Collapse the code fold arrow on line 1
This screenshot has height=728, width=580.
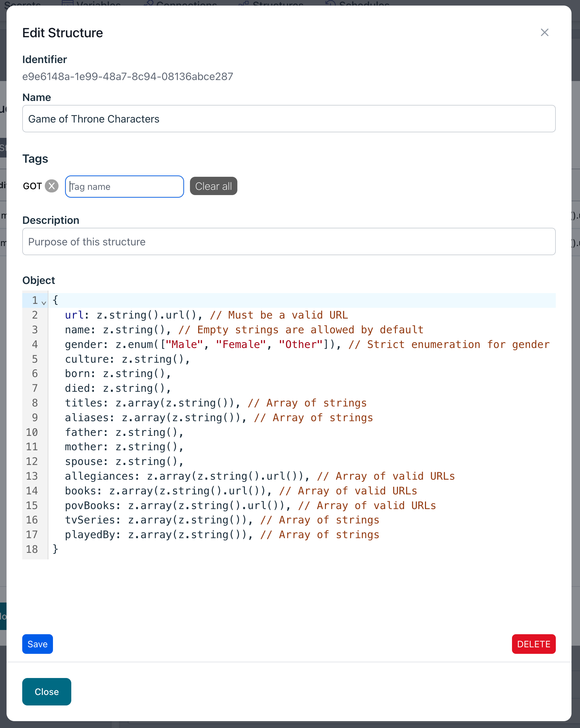coord(44,302)
